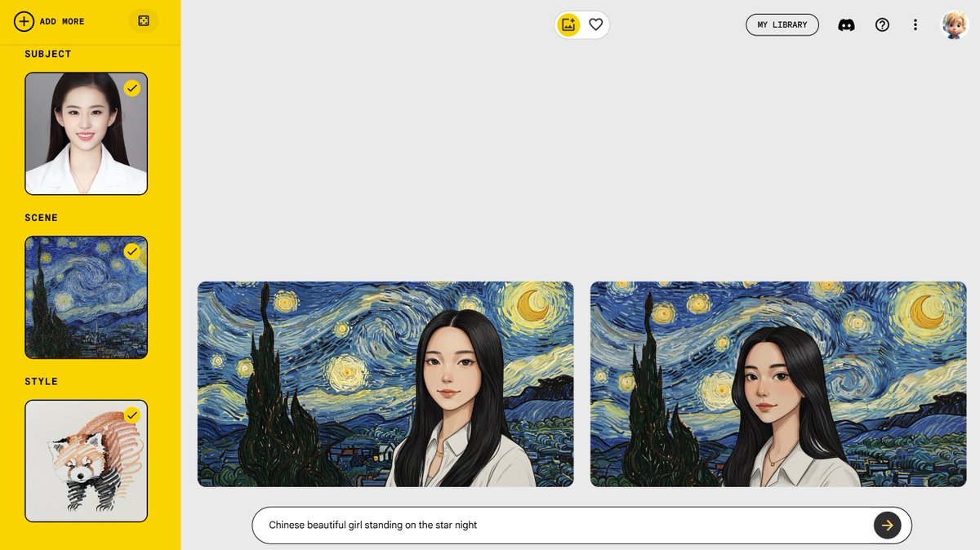The image size is (980, 550).
Task: Open the three-dot more options menu
Action: click(x=915, y=24)
